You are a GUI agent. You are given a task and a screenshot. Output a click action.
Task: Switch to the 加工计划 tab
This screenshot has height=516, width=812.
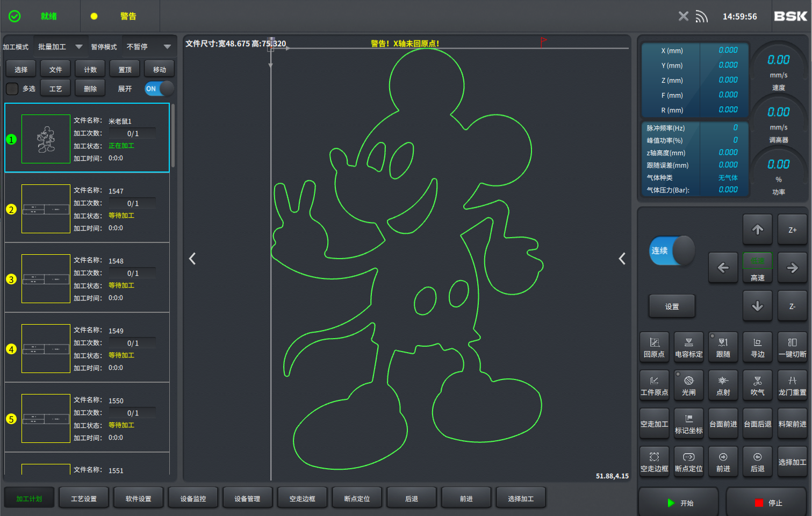click(x=29, y=499)
